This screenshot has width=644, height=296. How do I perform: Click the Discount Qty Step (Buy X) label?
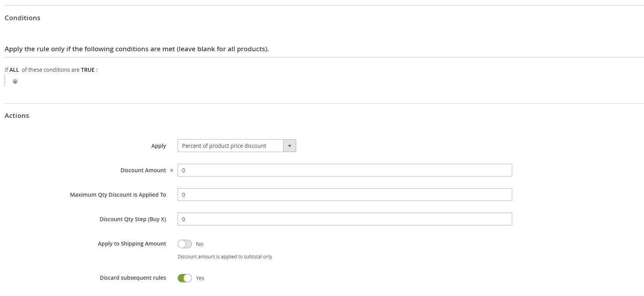coord(133,219)
